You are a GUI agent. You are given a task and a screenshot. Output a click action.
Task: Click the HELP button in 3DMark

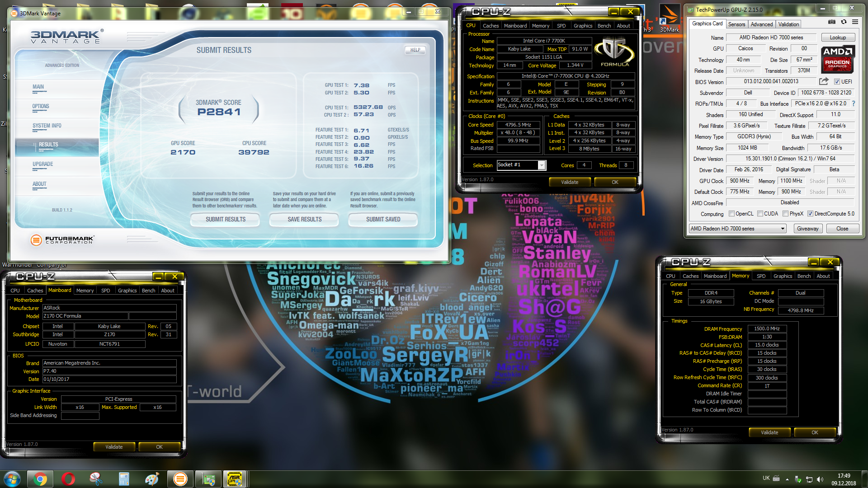(x=415, y=50)
